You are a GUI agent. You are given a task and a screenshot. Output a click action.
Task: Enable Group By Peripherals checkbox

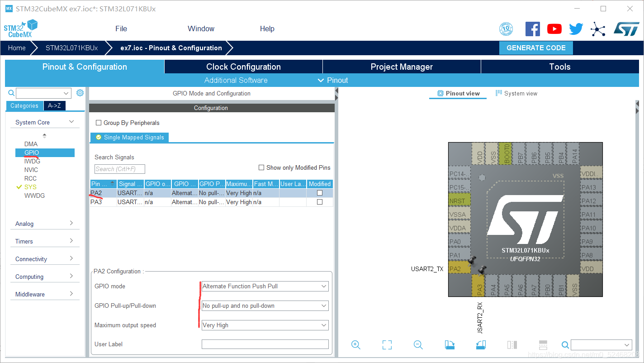click(x=99, y=123)
